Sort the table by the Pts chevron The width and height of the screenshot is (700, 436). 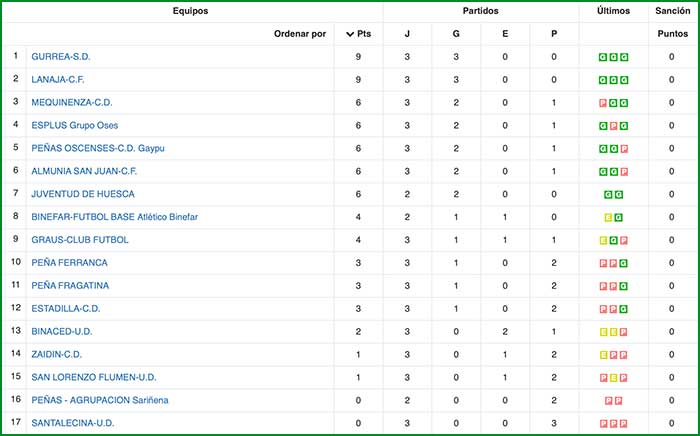tap(350, 34)
